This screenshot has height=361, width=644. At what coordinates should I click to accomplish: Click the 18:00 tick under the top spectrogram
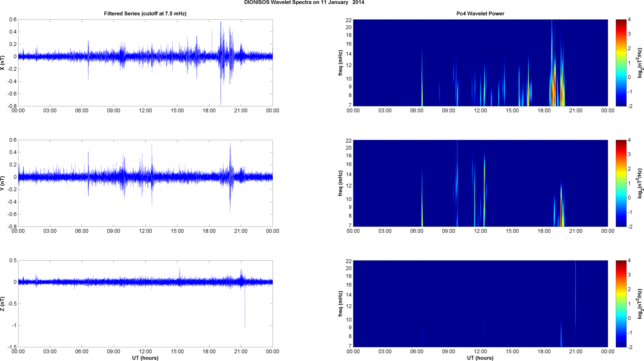tap(544, 110)
